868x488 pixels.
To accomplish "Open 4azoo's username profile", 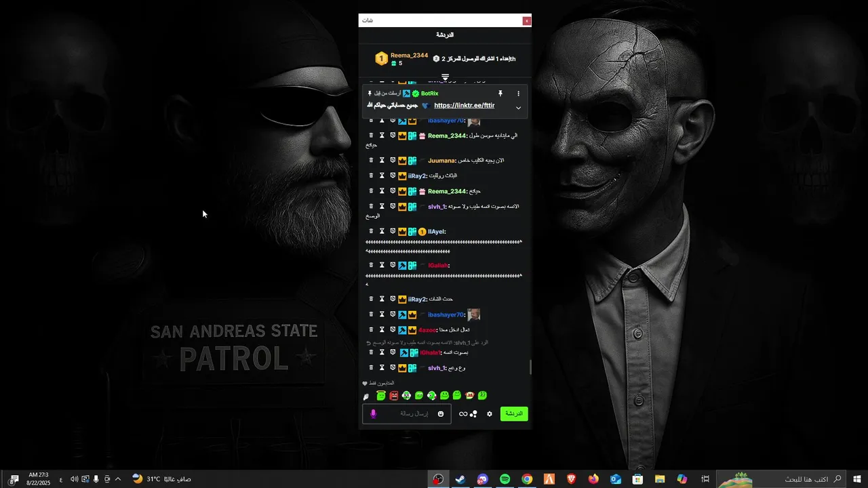I will click(x=427, y=330).
